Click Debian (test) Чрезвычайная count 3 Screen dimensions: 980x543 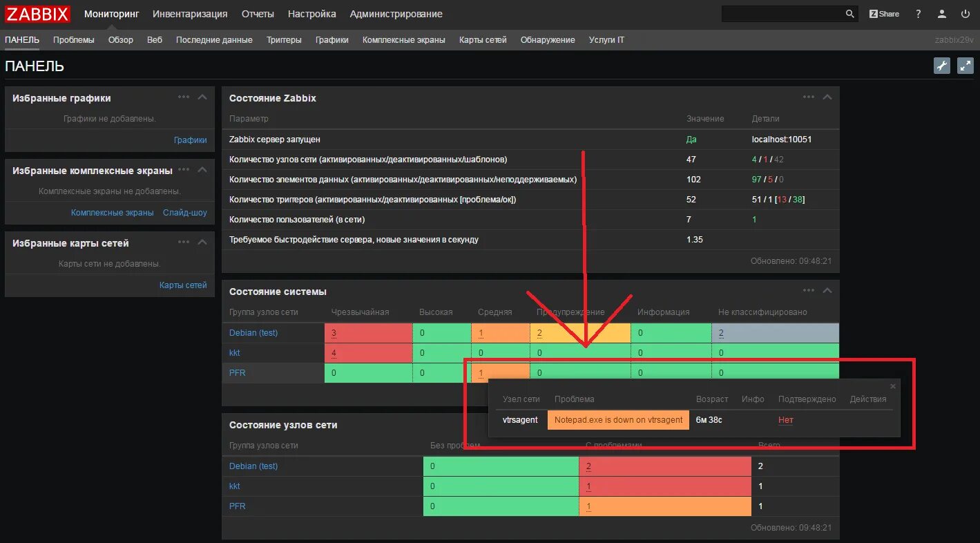334,333
